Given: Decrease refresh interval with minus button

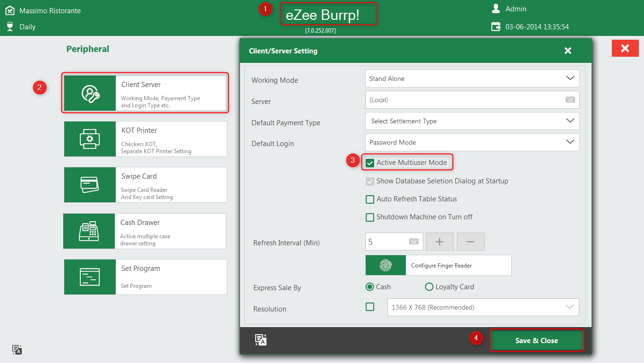Looking at the screenshot, I should click(x=471, y=242).
